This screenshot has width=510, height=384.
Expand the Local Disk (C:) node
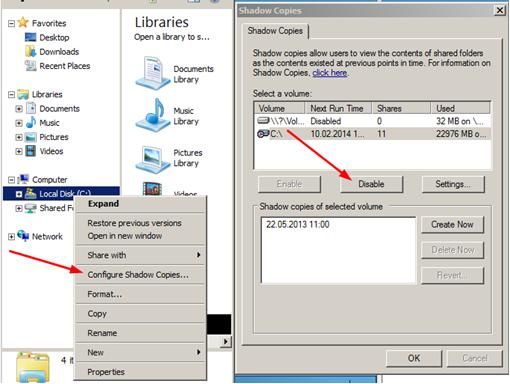(x=19, y=194)
